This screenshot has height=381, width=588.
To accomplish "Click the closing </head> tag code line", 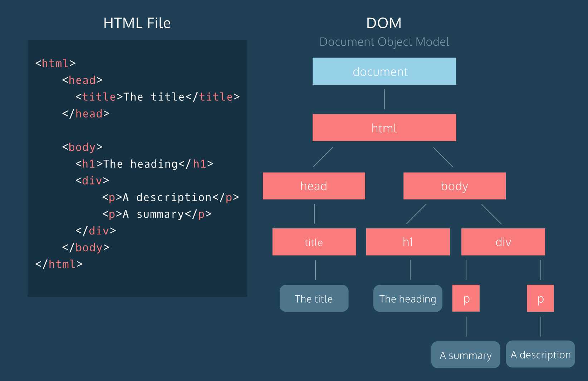I will tap(85, 114).
